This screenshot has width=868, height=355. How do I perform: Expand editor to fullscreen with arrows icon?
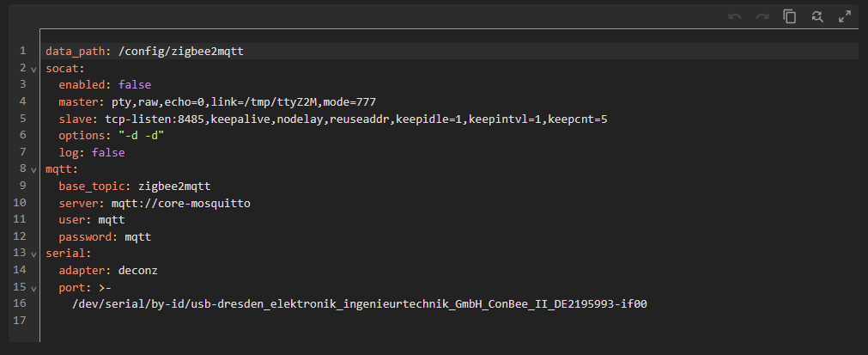coord(844,16)
